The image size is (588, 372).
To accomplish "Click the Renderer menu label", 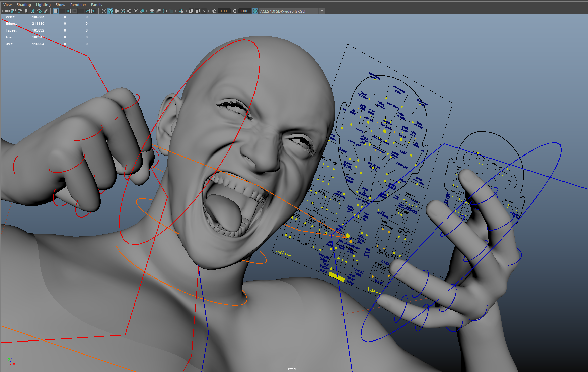I will (78, 5).
